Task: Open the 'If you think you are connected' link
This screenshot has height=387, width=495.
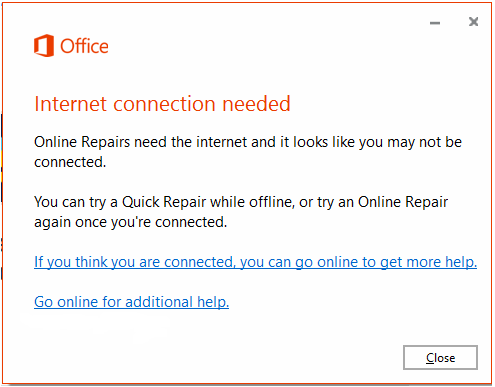Action: 256,262
